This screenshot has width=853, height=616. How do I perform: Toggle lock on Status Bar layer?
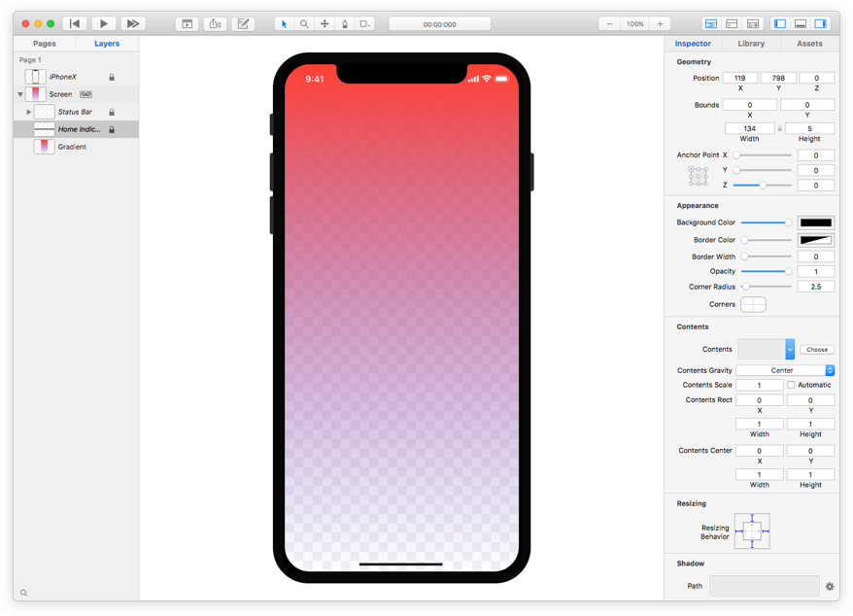(x=112, y=112)
